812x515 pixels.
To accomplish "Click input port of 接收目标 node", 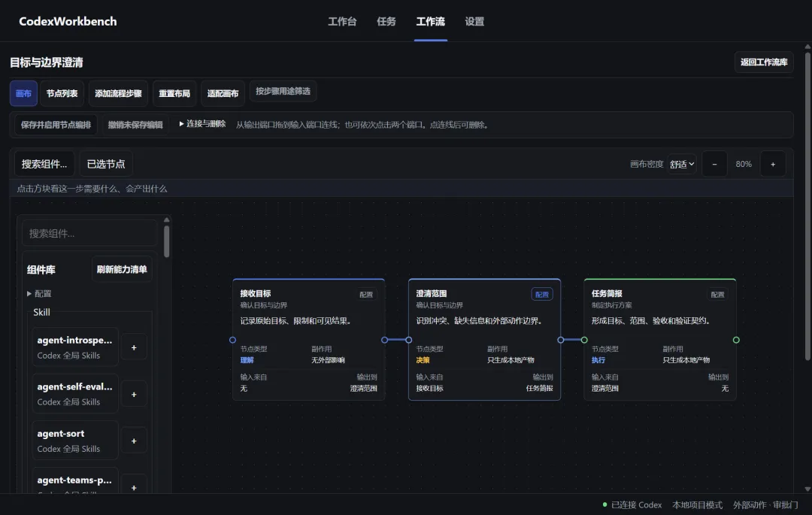I will click(x=232, y=340).
